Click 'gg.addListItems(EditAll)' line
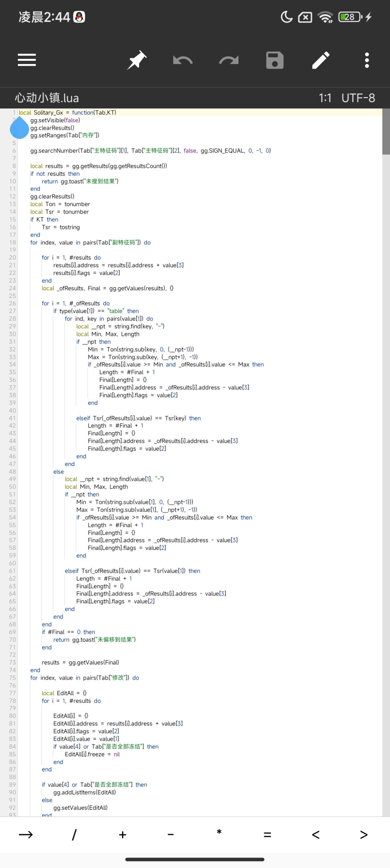Viewport: 390px width, 868px height. 84,792
